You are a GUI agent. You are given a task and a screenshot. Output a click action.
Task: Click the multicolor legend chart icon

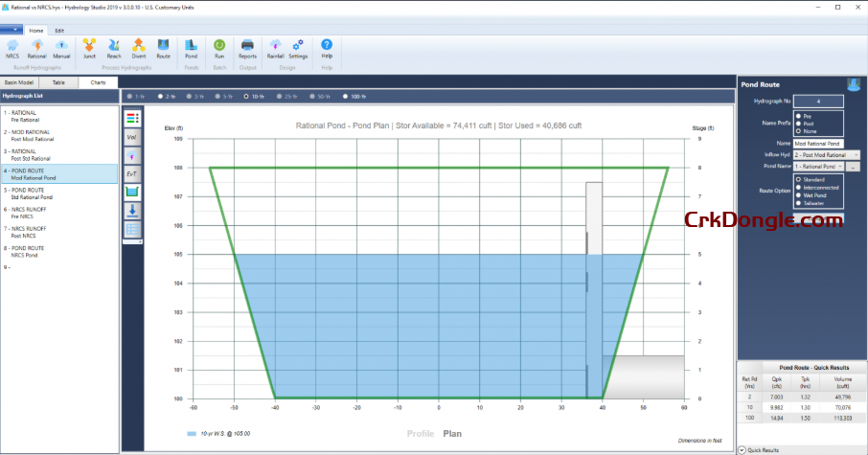click(132, 118)
